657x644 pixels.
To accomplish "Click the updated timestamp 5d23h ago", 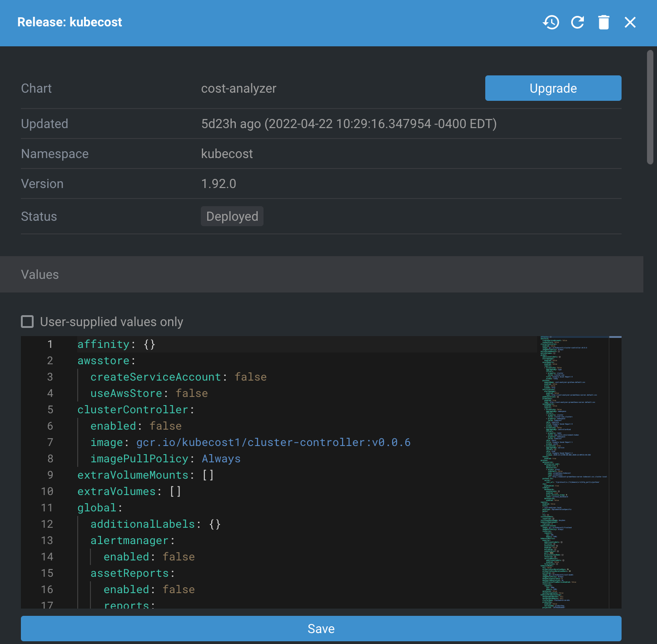I will tap(348, 124).
